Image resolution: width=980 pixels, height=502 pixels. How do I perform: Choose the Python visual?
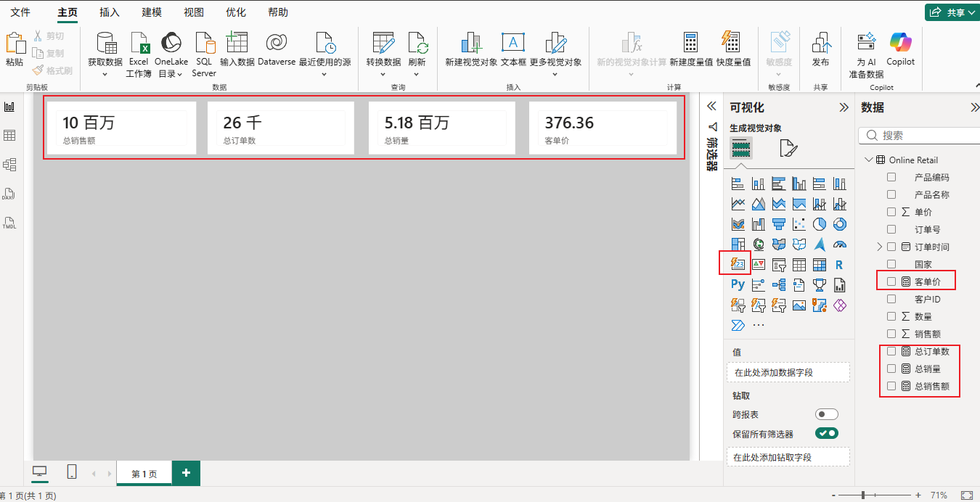coord(738,284)
